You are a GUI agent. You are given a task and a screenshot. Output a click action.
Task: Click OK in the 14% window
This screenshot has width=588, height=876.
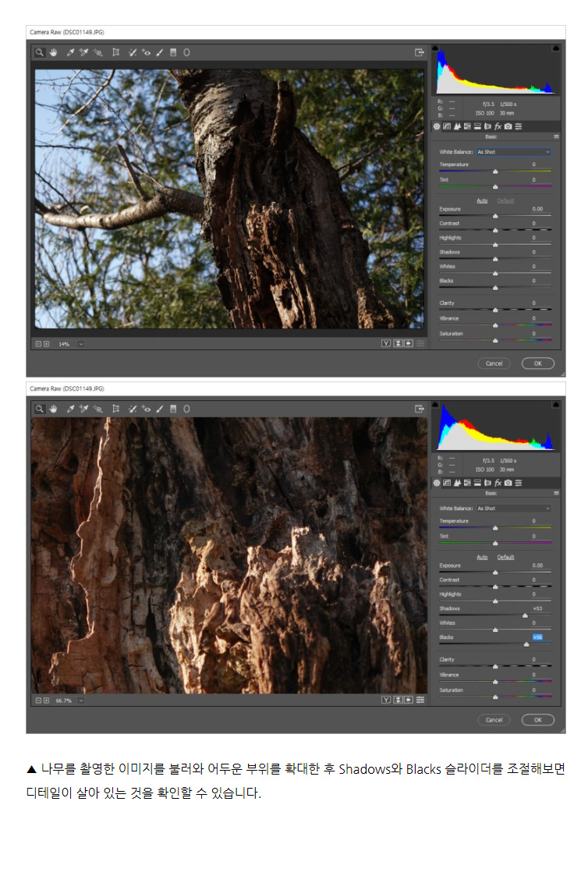[538, 364]
